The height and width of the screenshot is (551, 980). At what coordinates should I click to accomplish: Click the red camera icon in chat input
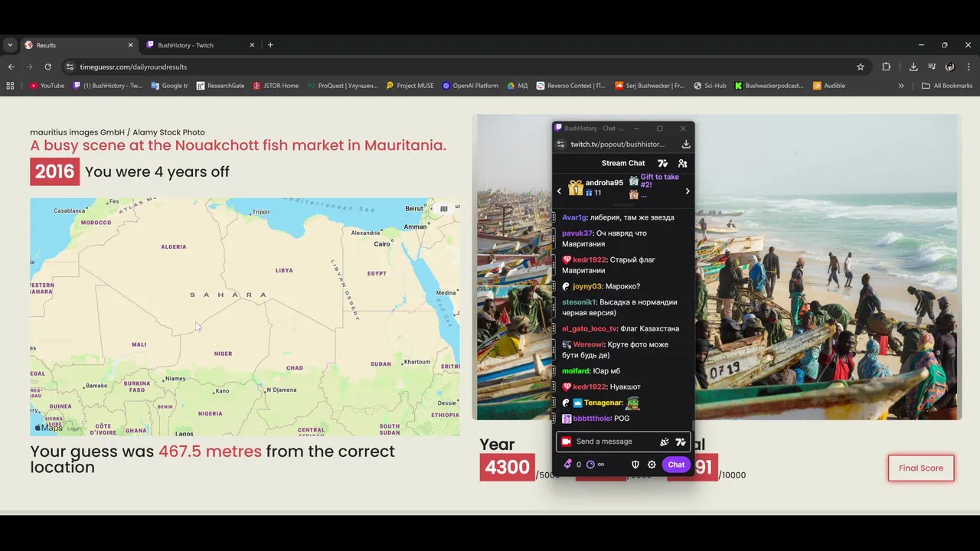(566, 442)
